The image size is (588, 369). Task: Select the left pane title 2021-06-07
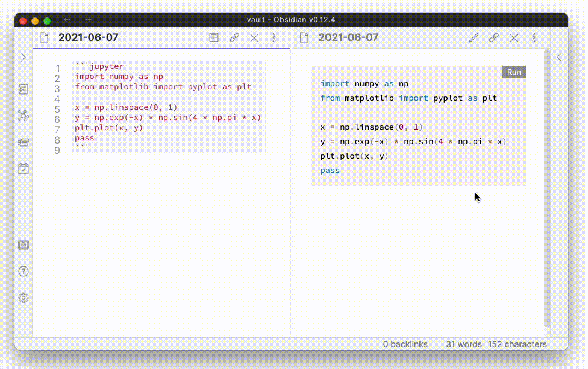click(x=89, y=37)
